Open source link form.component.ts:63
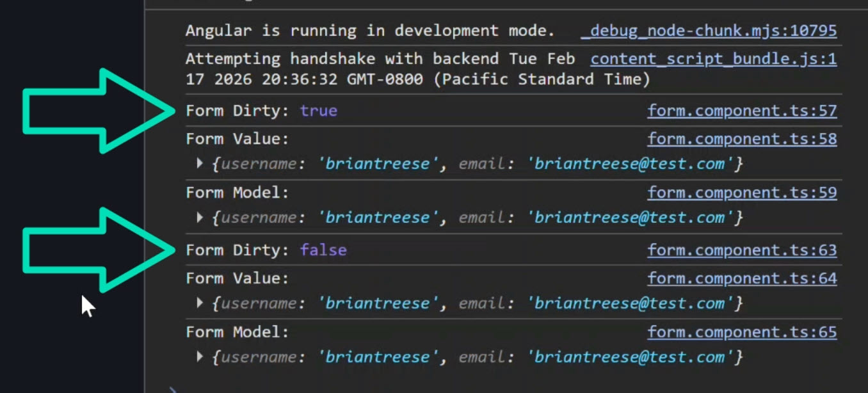Viewport: 868px width, 393px height. coord(741,250)
